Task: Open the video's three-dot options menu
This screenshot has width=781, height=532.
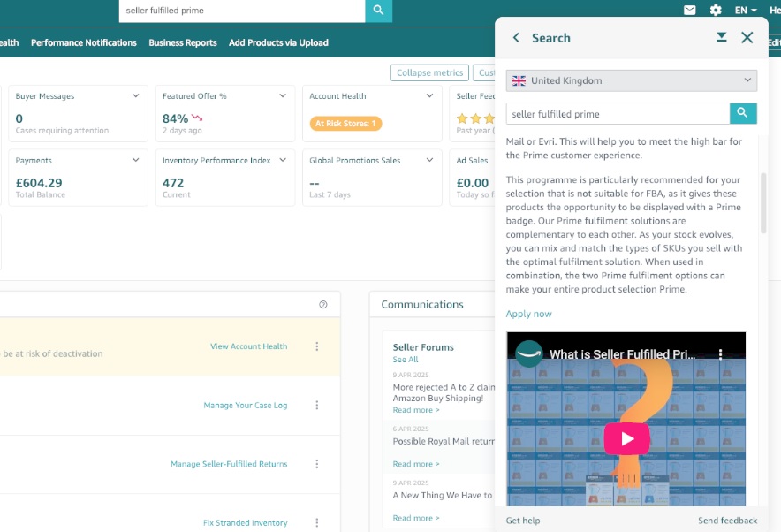Action: click(720, 354)
